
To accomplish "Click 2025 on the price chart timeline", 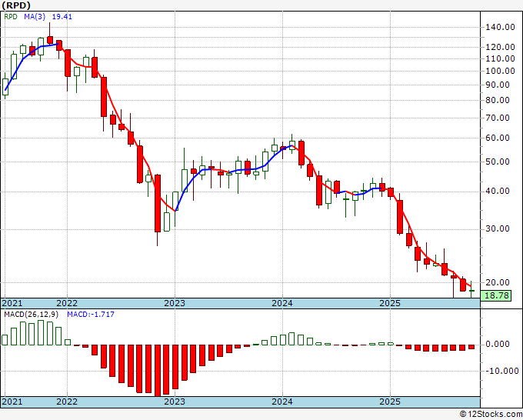I will [390, 303].
